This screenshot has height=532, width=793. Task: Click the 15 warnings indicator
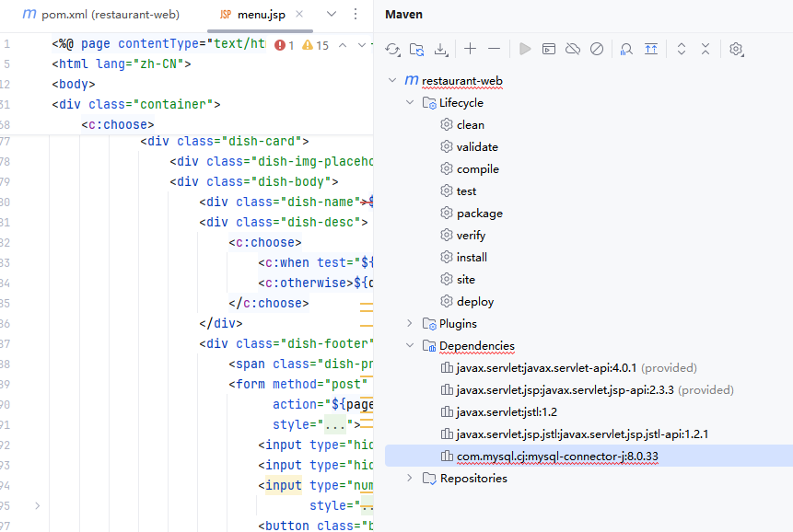coord(315,45)
